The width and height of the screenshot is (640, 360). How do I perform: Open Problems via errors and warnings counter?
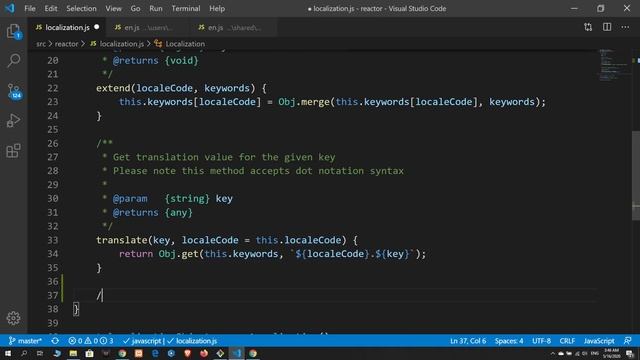tap(91, 341)
